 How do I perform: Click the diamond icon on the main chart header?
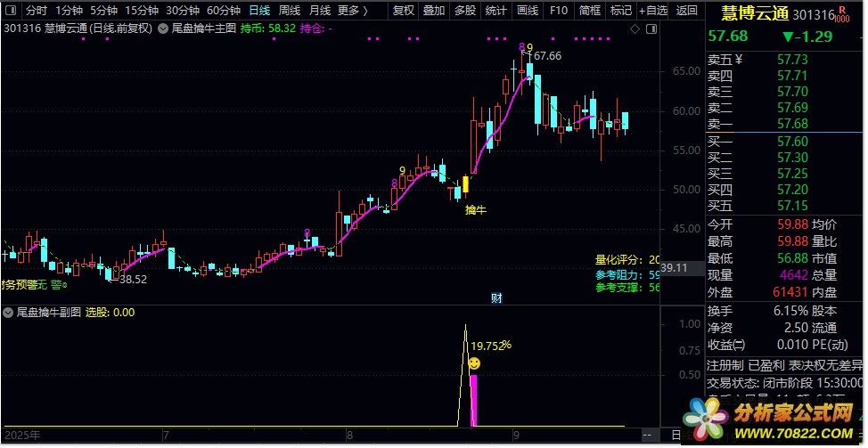(635, 29)
